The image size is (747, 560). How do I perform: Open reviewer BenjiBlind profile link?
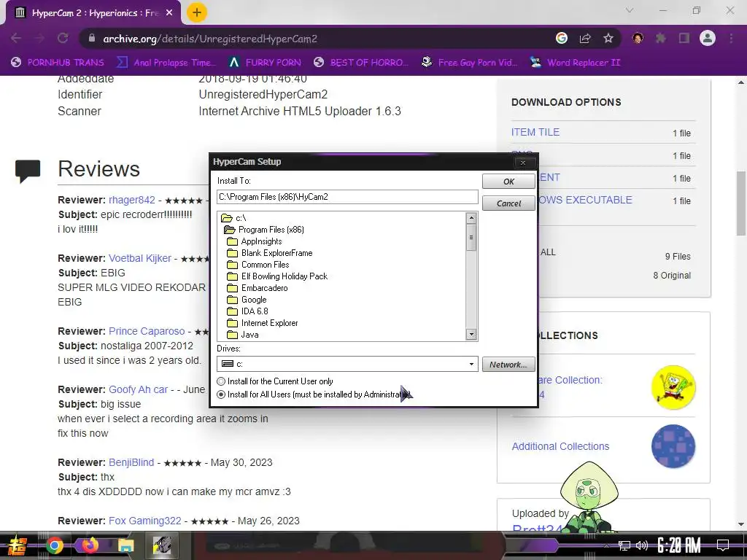point(131,462)
